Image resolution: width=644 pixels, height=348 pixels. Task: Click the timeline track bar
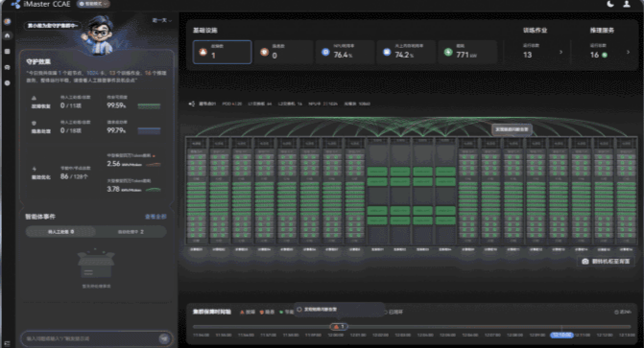point(412,327)
